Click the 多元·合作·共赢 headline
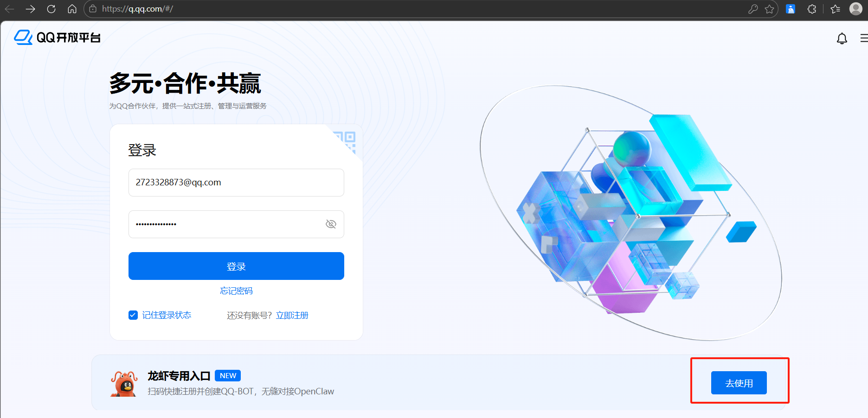868x418 pixels. [x=185, y=83]
